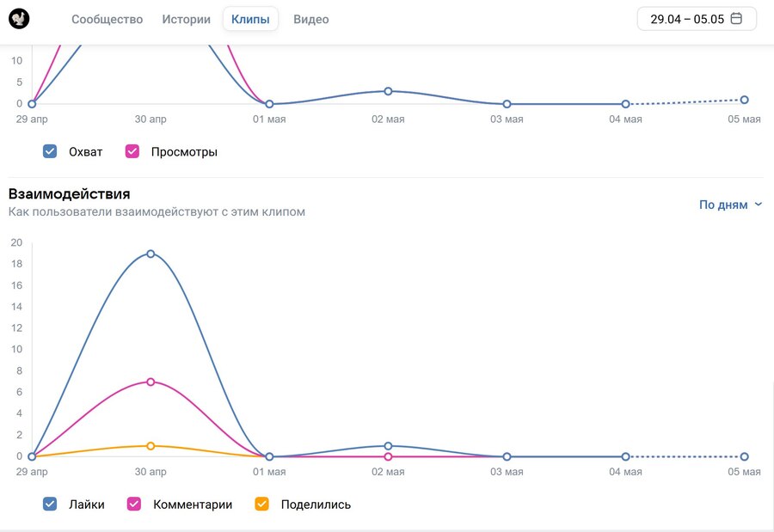Go to the Видео tab
This screenshot has height=532, width=774.
coord(310,19)
